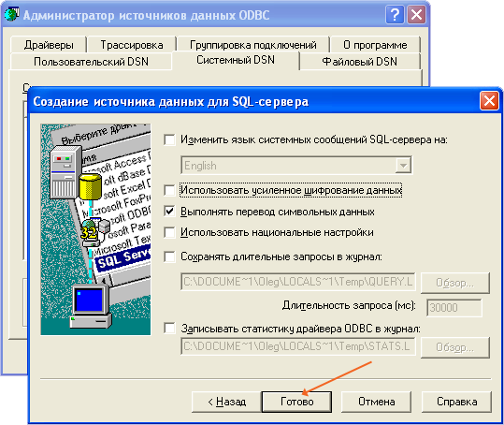
Task: Enable Использовать национальные настройки option
Action: click(169, 232)
